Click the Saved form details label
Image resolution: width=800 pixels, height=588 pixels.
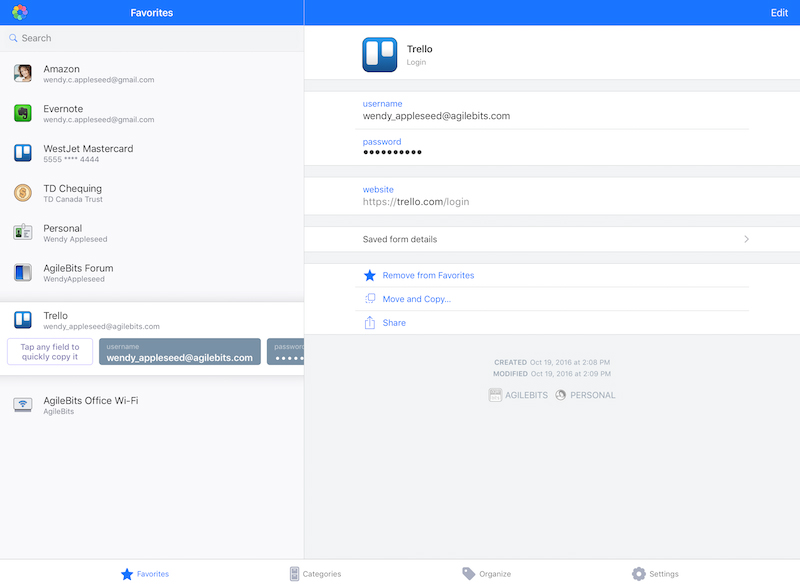pos(400,239)
